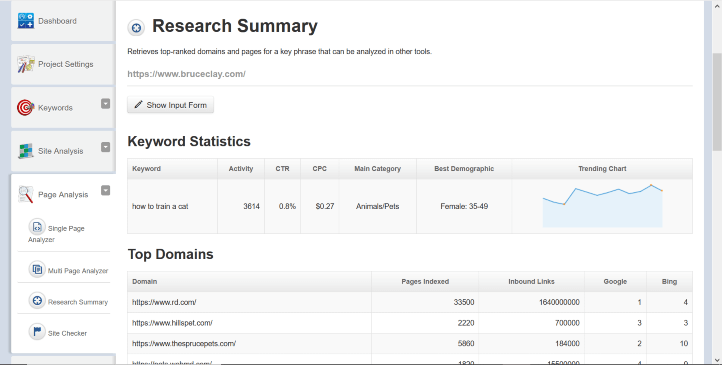Select thesprucepets.com pages indexed 5860

466,343
